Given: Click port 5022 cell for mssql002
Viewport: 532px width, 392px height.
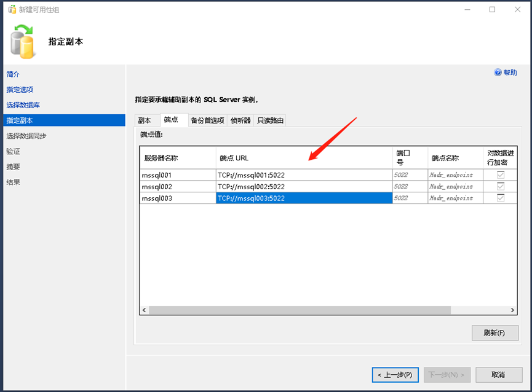Looking at the screenshot, I should tap(410, 186).
